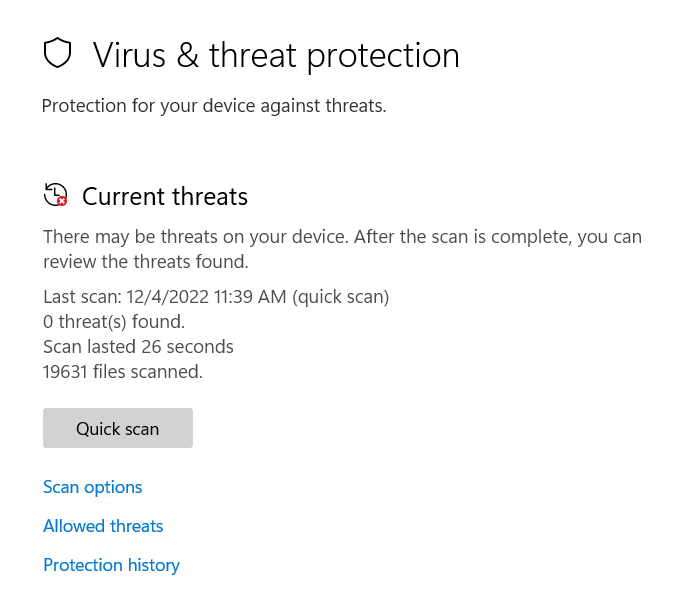Click the 'Protection for your device' subtitle
The height and width of the screenshot is (590, 675).
click(x=213, y=106)
